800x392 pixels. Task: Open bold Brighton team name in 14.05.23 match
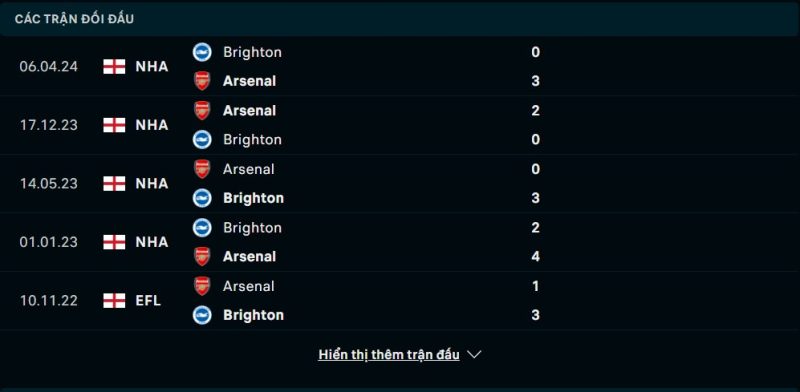coord(254,198)
